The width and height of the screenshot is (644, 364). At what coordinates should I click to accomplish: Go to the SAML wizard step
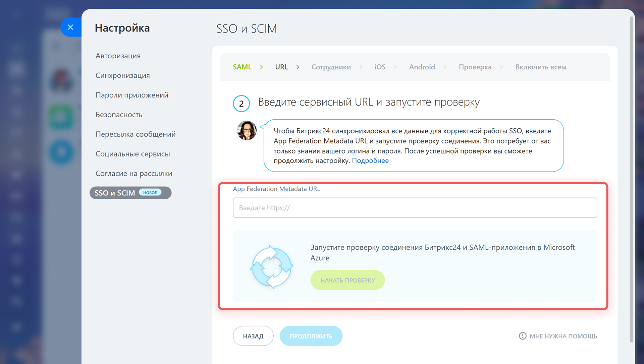(x=242, y=67)
